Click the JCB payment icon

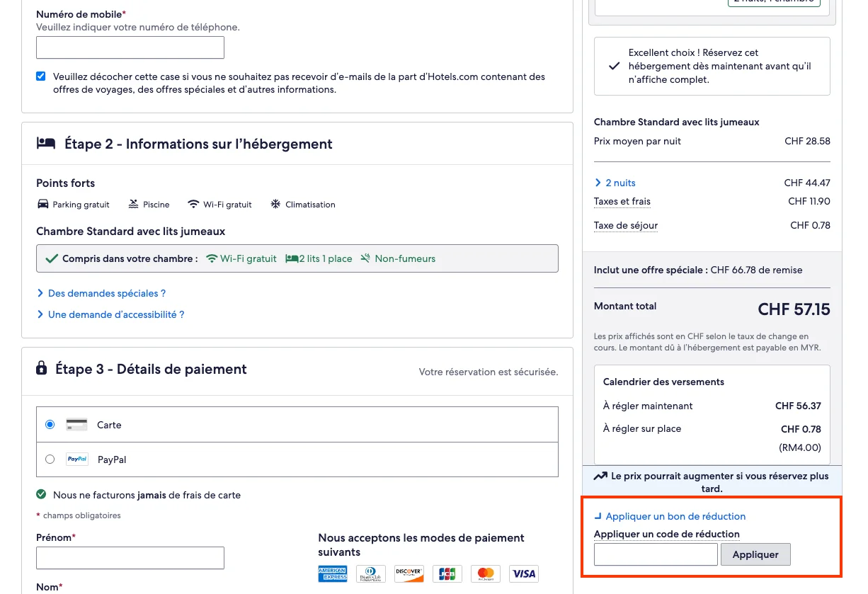point(447,573)
